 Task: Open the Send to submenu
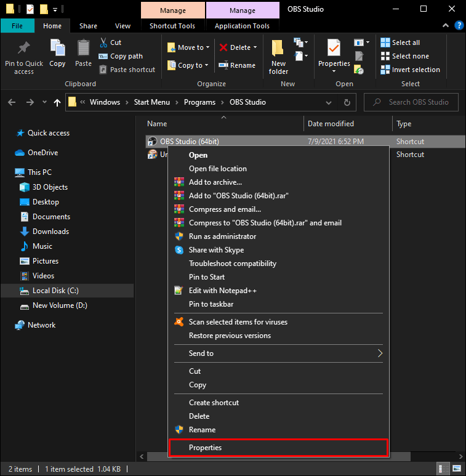[278, 353]
